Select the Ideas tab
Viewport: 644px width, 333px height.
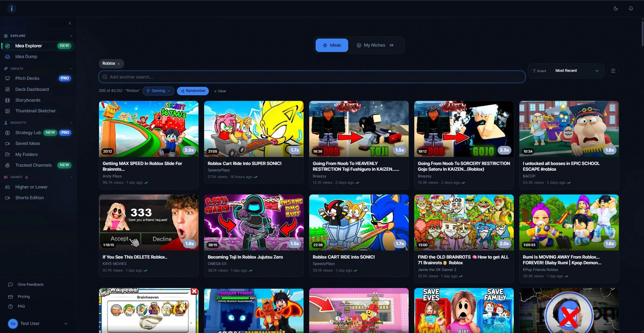(x=332, y=45)
